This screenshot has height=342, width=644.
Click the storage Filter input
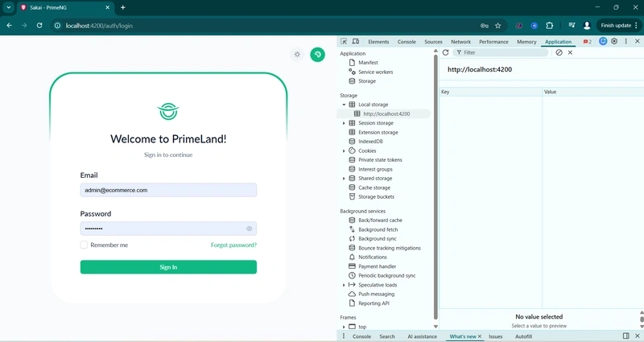coord(500,52)
